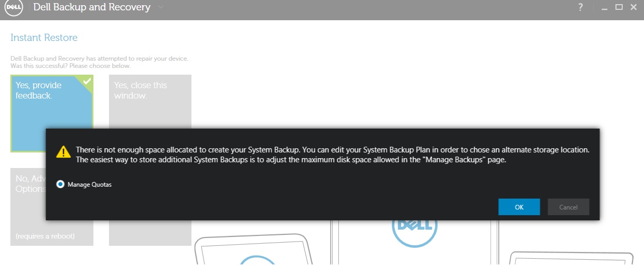644x280 pixels.
Task: Maximize the Dell Backup and Recovery window
Action: [x=619, y=7]
